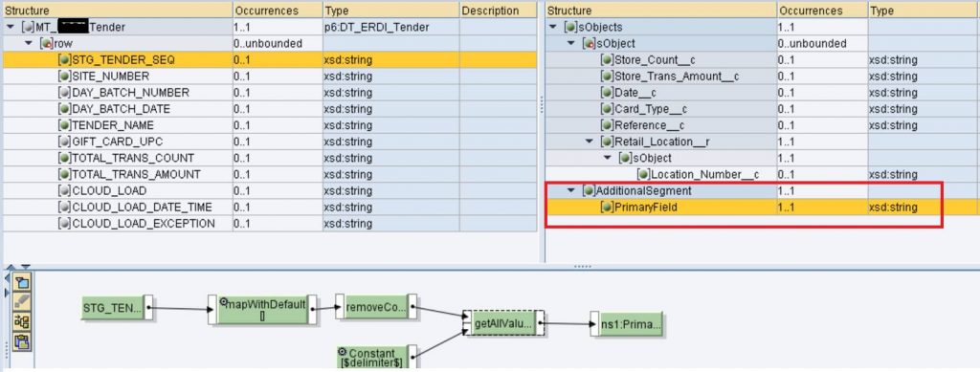
Task: Select the TOTAL_TRANS_AMOUNT tree row
Action: click(269, 174)
